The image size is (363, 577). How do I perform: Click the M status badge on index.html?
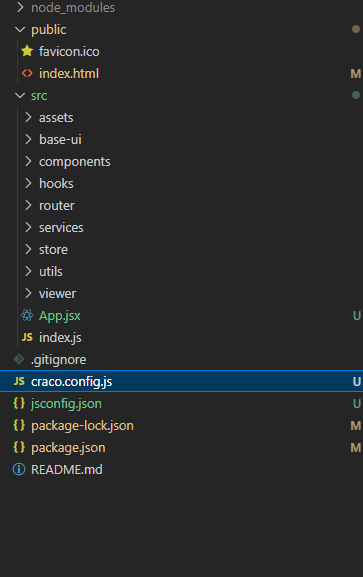pos(356,74)
